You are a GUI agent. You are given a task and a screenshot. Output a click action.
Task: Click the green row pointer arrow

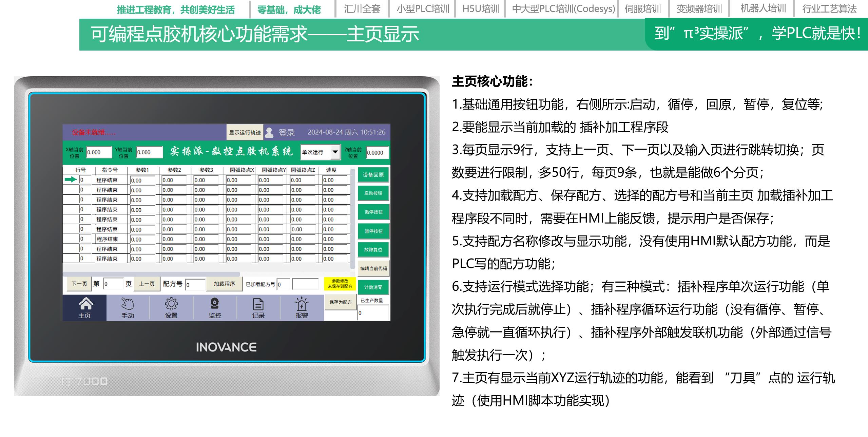coord(71,179)
